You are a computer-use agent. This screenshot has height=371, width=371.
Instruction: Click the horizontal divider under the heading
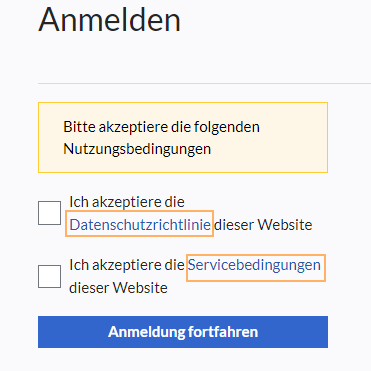tap(204, 83)
